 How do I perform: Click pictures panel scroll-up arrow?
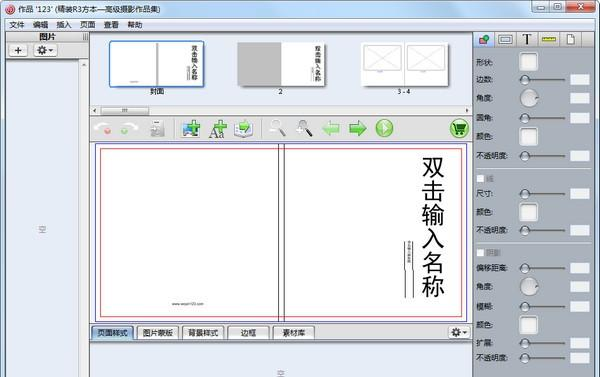coord(84,65)
